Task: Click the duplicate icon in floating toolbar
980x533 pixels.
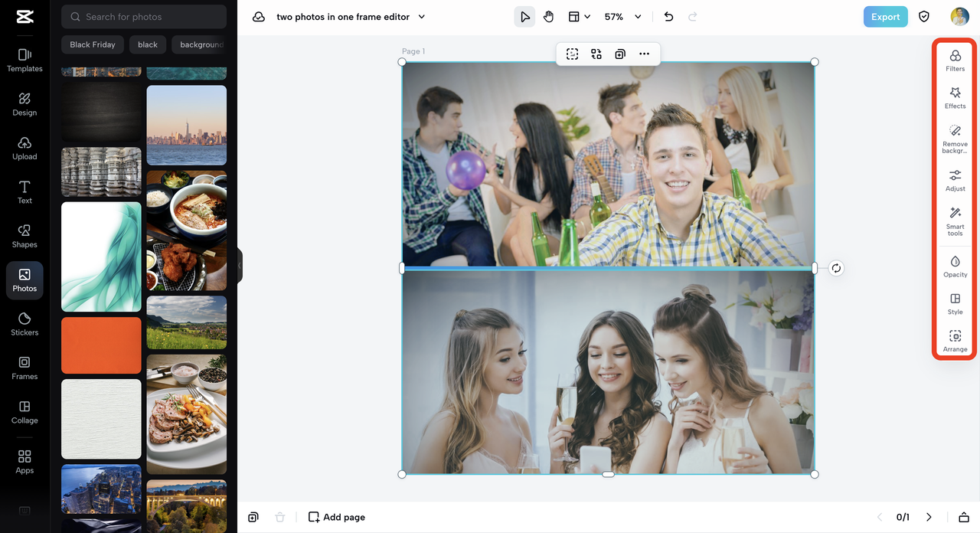Action: point(620,54)
